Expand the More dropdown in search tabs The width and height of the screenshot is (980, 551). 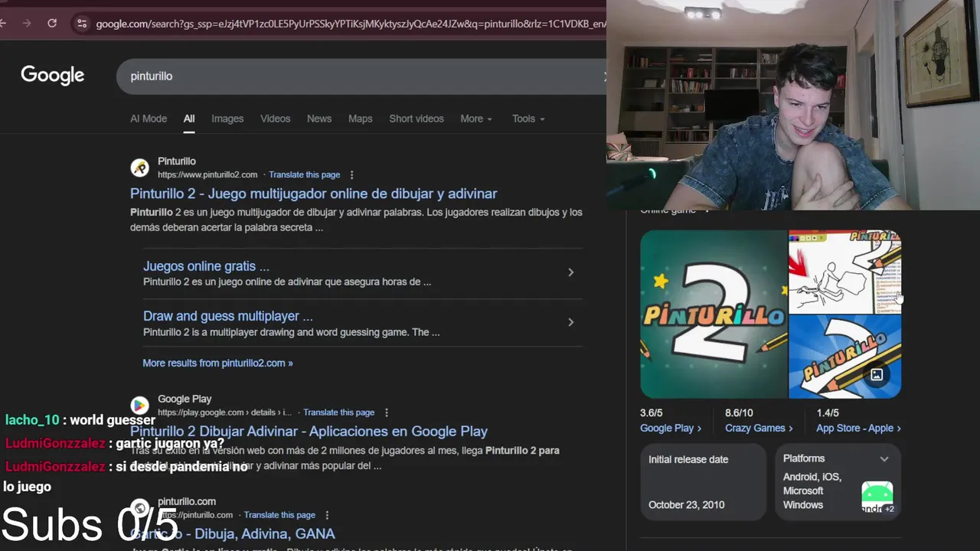[x=476, y=119]
